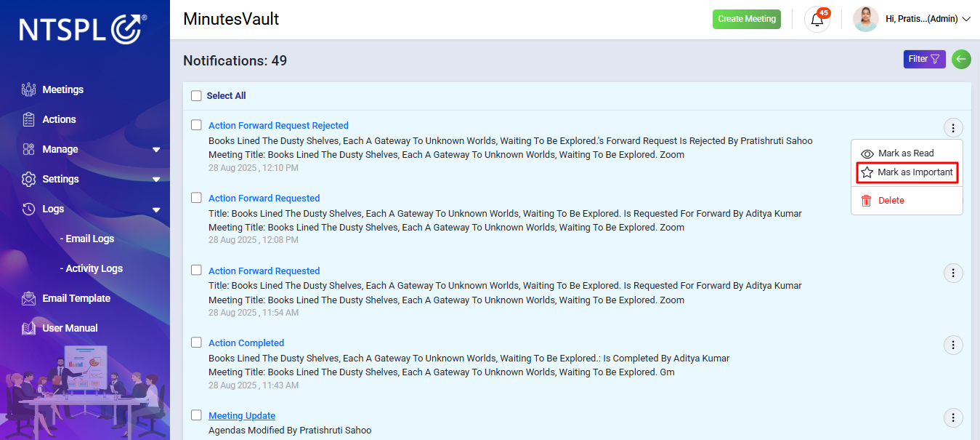Click the green back arrow button
Image resolution: width=980 pixels, height=440 pixels.
tap(961, 59)
